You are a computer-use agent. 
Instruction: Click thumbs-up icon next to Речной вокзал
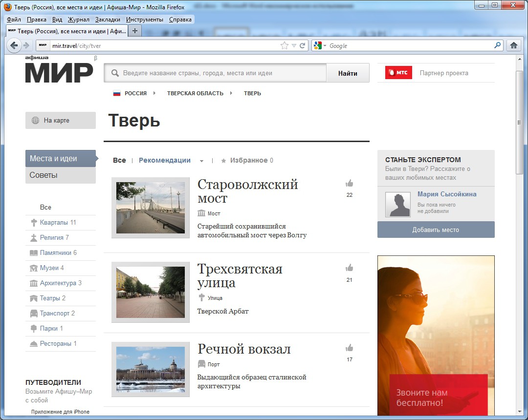pos(349,348)
